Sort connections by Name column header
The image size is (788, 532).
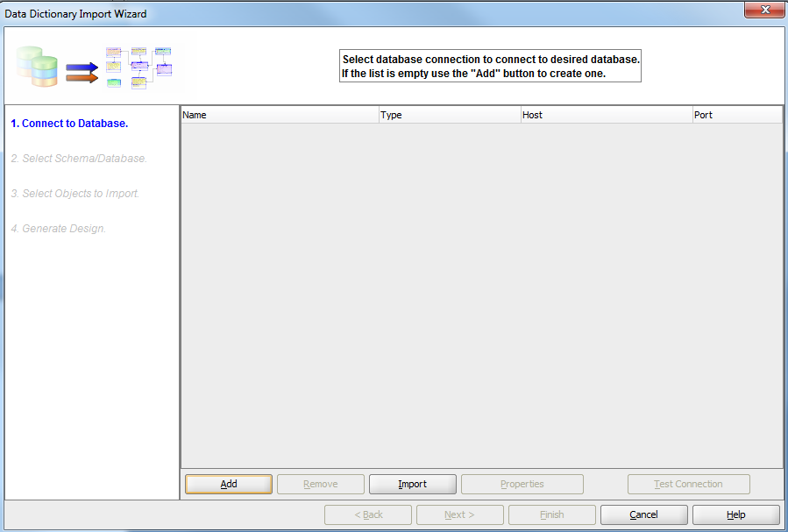pos(280,115)
